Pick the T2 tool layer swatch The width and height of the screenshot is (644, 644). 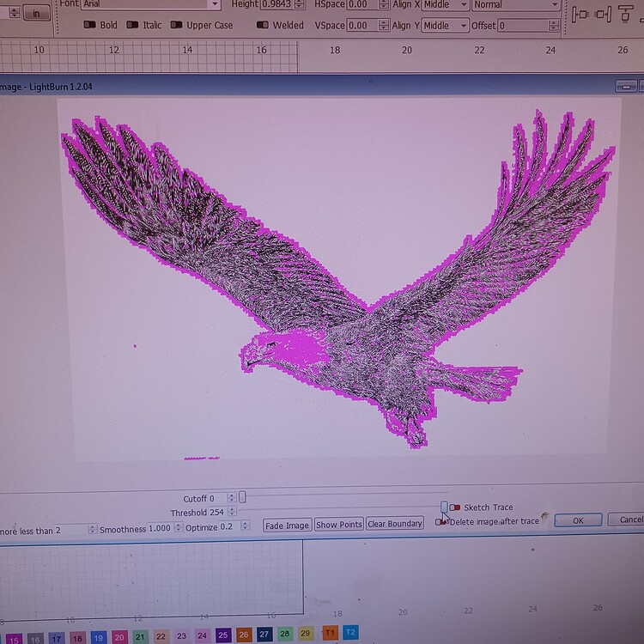tap(350, 633)
